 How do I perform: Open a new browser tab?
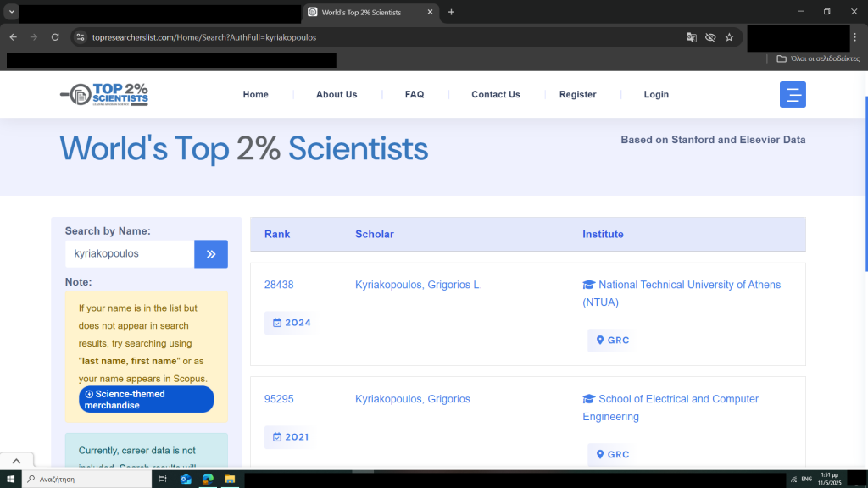(x=451, y=12)
